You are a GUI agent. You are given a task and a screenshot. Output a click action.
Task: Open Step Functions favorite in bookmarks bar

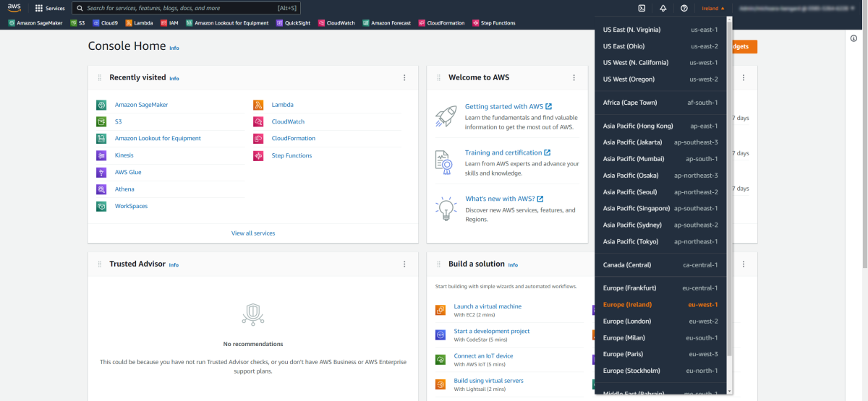tap(493, 23)
